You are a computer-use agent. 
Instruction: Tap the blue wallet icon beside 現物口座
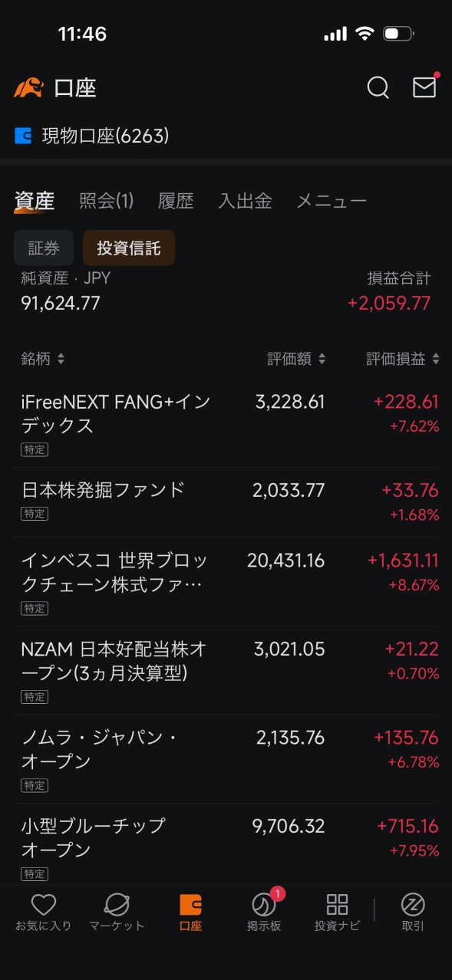tap(23, 136)
